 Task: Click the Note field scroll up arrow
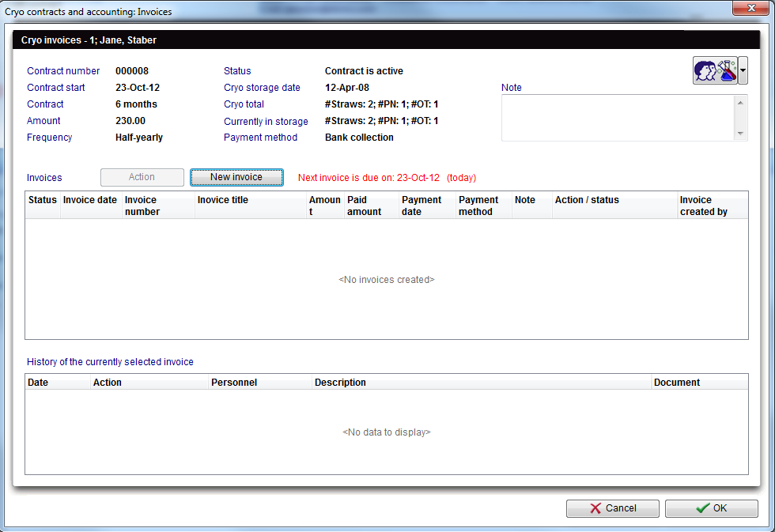(x=740, y=103)
